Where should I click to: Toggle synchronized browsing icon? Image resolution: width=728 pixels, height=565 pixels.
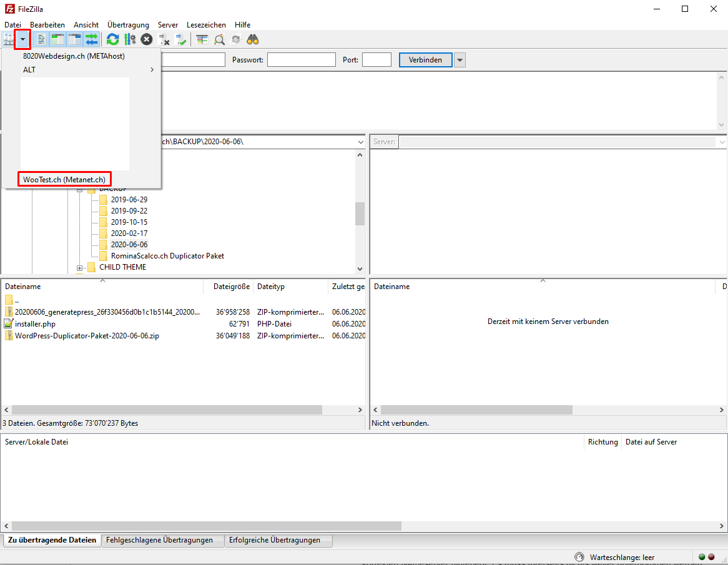(x=236, y=39)
